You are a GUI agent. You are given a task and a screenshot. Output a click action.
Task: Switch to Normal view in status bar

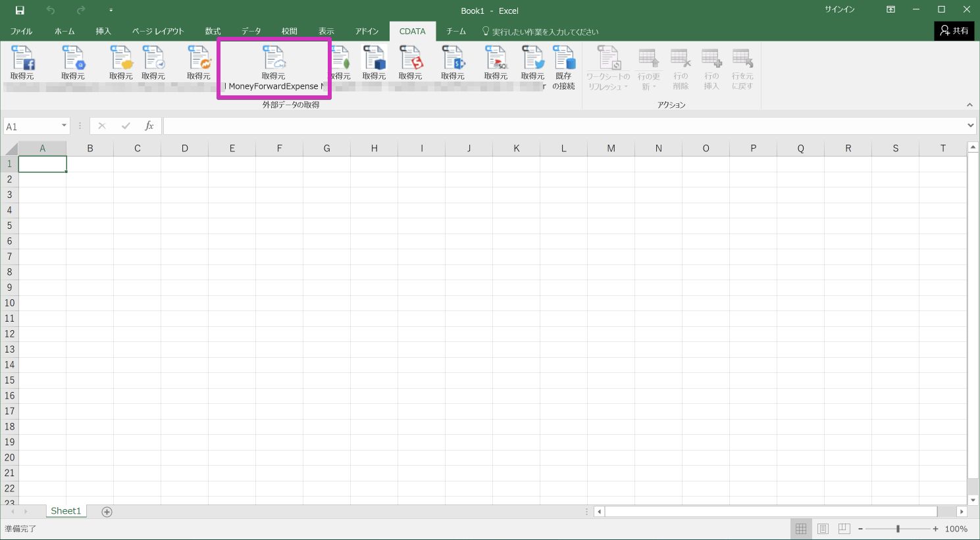[801, 529]
